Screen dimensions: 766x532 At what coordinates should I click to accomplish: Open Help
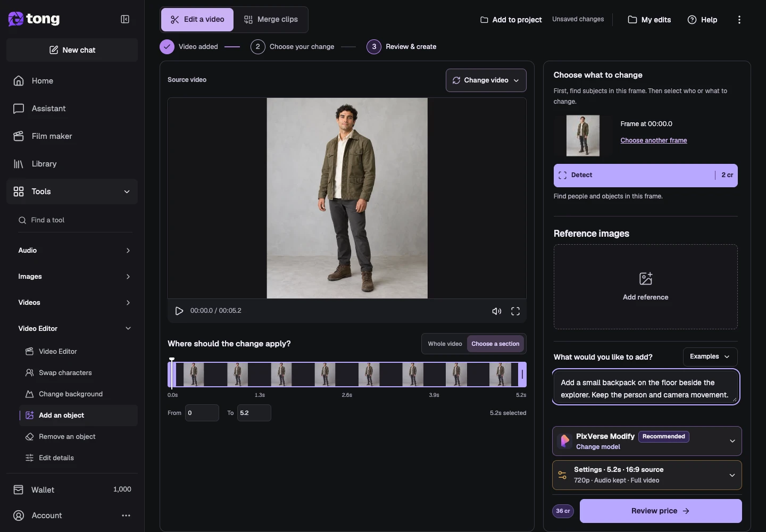[702, 20]
